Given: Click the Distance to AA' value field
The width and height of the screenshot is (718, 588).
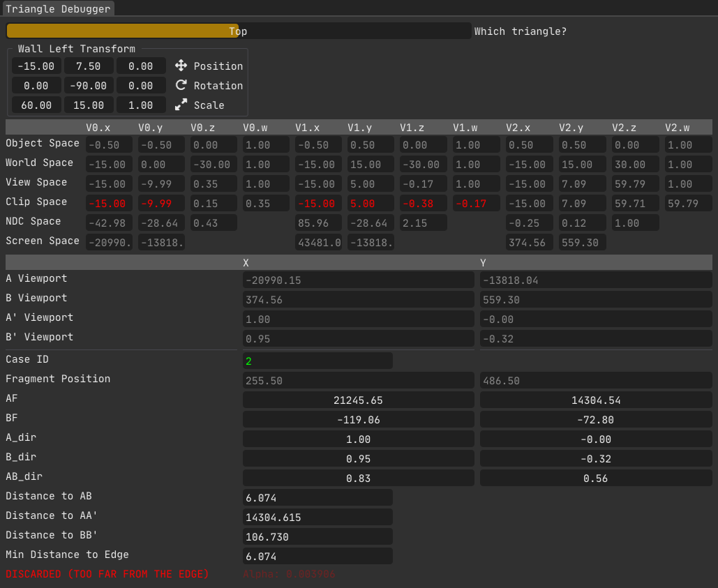Looking at the screenshot, I should pos(317,518).
